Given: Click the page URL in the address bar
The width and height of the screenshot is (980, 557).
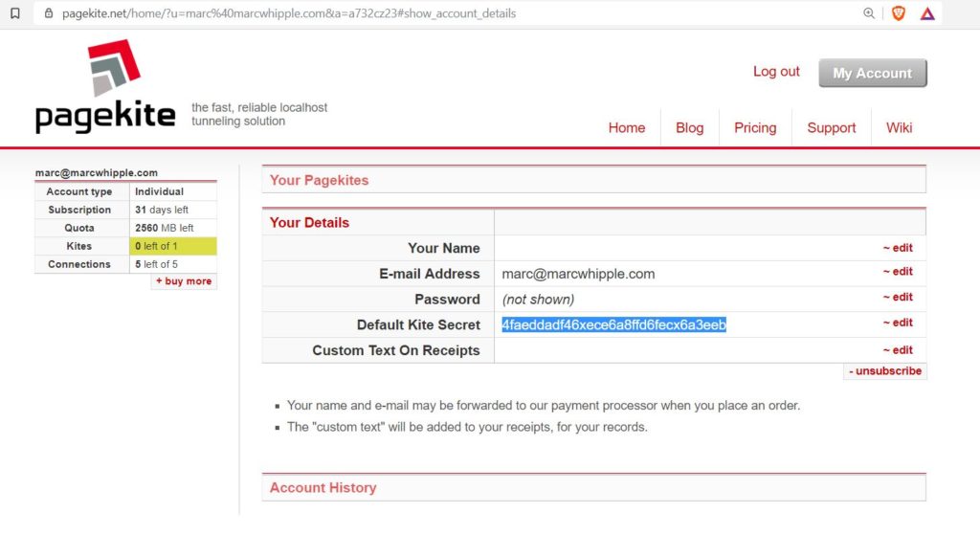Looking at the screenshot, I should pyautogui.click(x=289, y=13).
